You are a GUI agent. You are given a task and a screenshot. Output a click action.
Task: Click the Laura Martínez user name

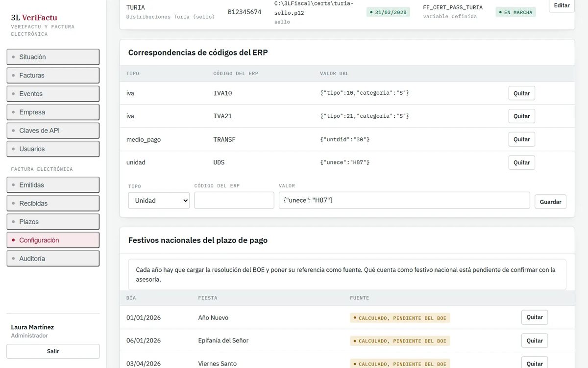[x=32, y=327]
